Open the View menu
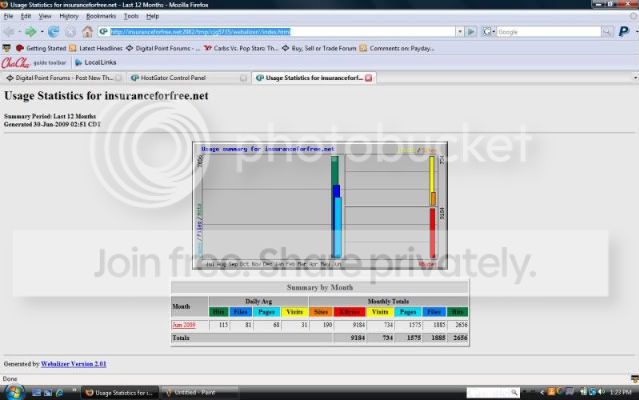Viewport: 639px width, 400px height. tap(45, 16)
